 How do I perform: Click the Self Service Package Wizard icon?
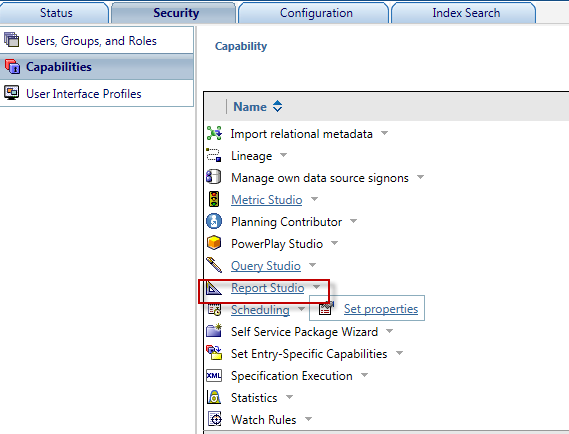click(x=214, y=330)
